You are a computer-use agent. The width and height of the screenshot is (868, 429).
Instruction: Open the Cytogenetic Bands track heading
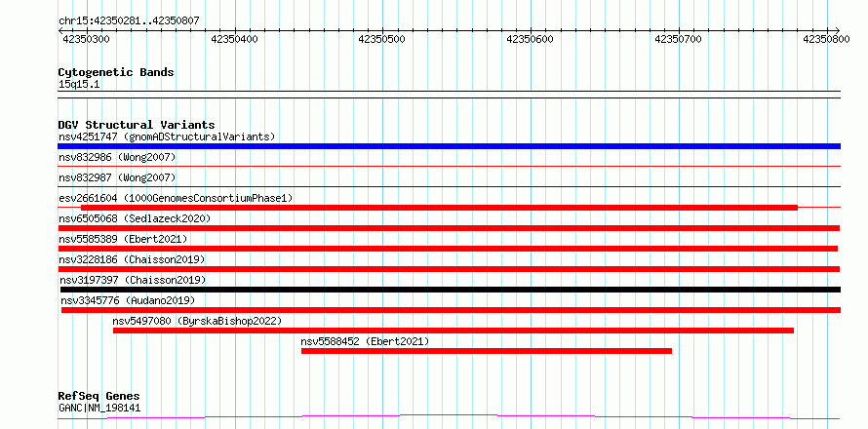[x=116, y=72]
